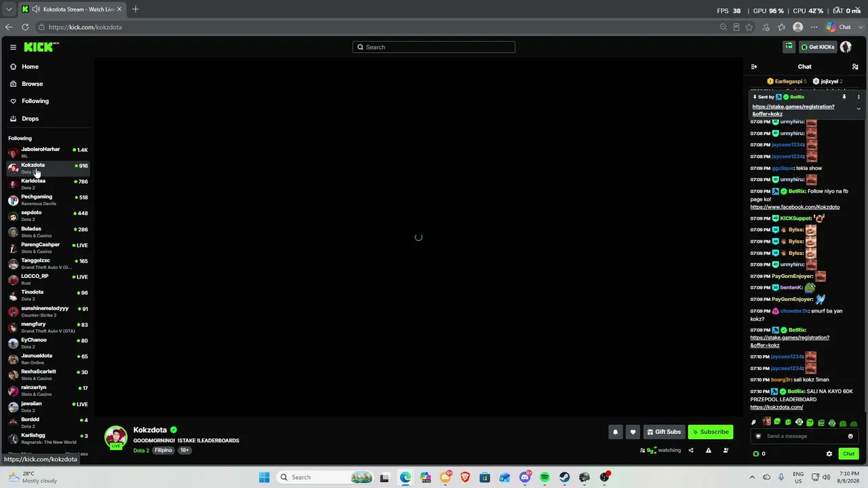Open Steam from the taskbar
Viewport: 868px width, 488px height.
(x=564, y=477)
